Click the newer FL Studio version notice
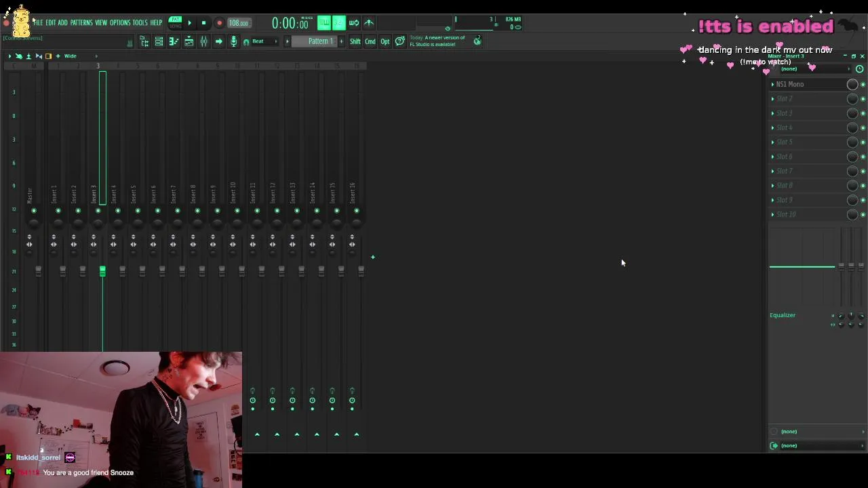The image size is (868, 488). 437,41
